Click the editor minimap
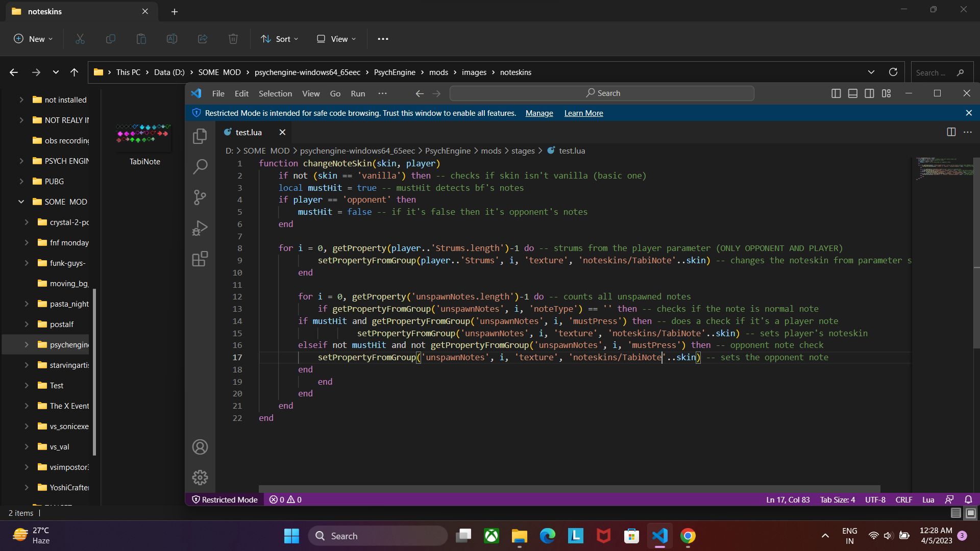 (944, 168)
